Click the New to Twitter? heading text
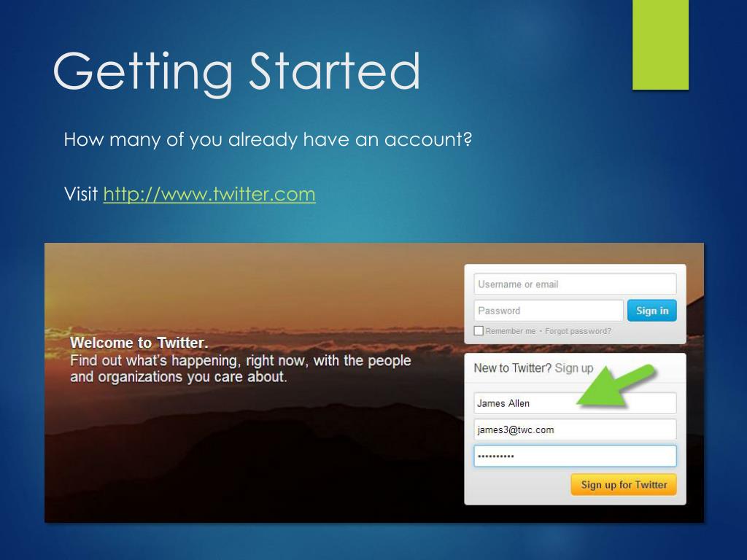 (512, 367)
